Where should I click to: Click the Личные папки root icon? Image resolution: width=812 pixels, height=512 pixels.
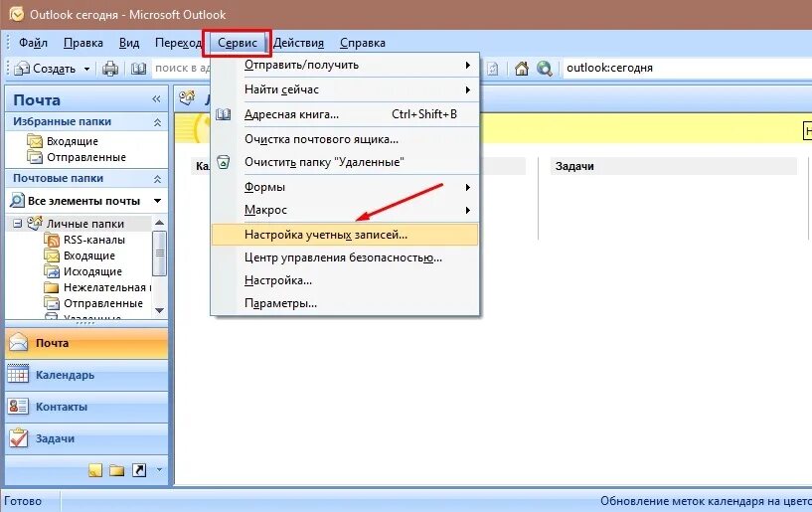[x=35, y=223]
